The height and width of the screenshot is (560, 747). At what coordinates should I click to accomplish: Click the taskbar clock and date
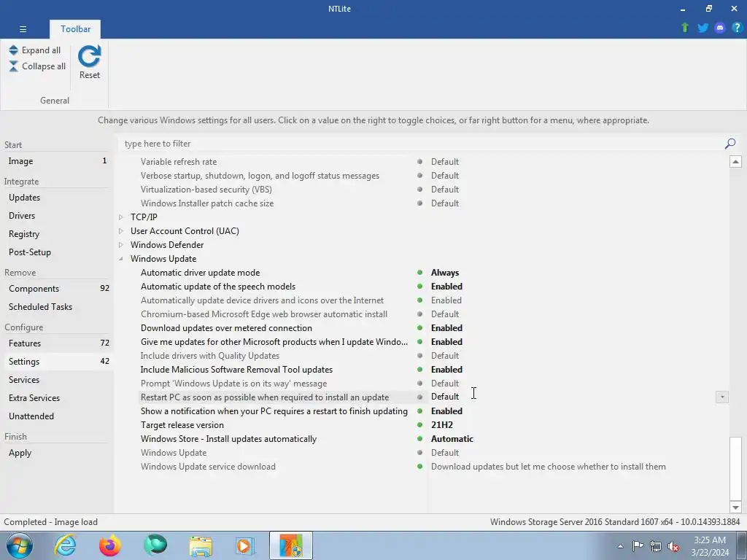point(710,546)
